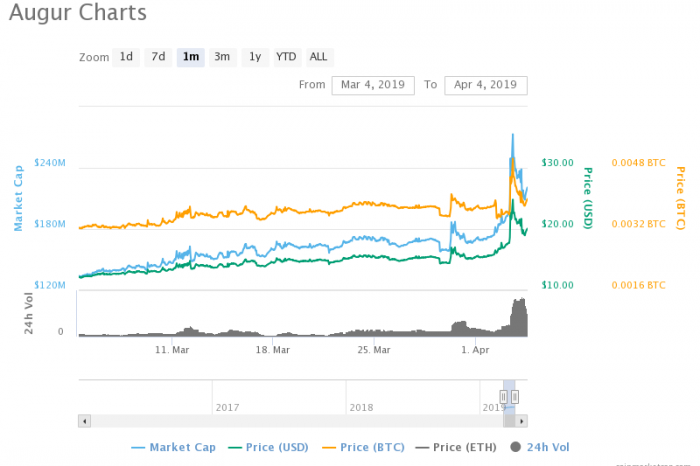The image size is (700, 466).
Task: Click the Price (BTC) vertical axis title
Action: coord(680,198)
